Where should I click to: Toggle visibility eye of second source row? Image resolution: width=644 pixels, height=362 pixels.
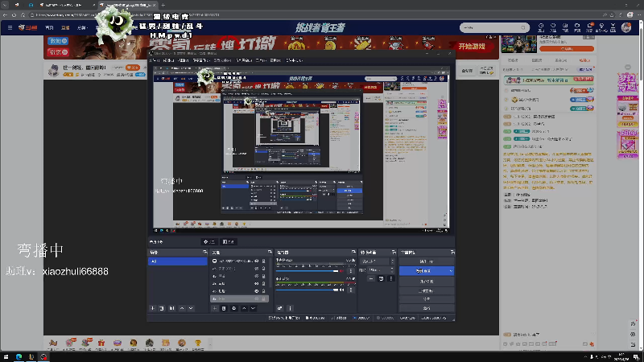257,269
